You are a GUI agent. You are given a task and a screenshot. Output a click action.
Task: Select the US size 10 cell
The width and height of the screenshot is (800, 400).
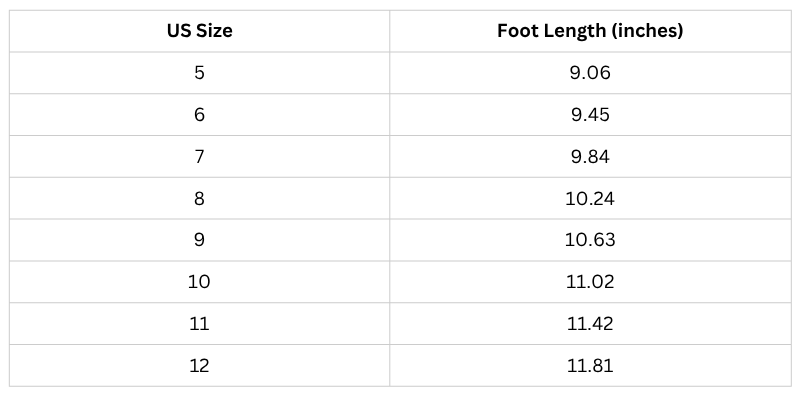click(199, 282)
